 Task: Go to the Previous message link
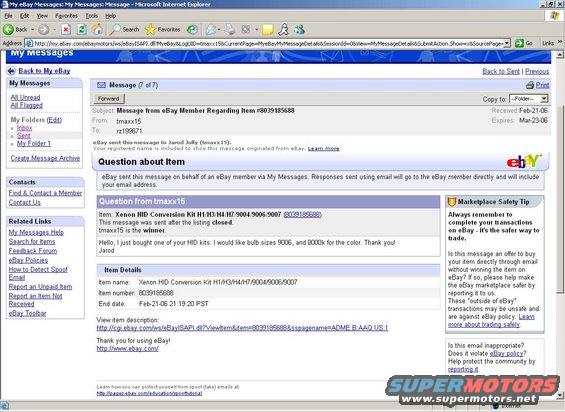tap(537, 71)
